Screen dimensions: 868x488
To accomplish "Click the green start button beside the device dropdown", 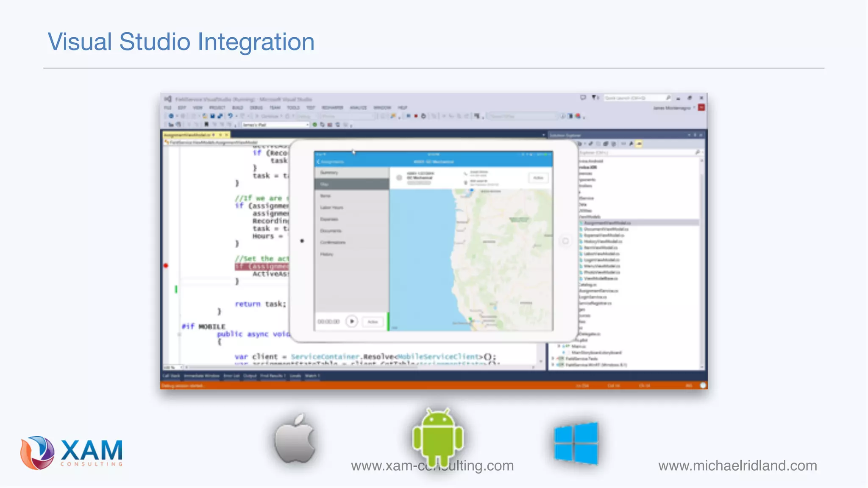I will click(x=314, y=125).
